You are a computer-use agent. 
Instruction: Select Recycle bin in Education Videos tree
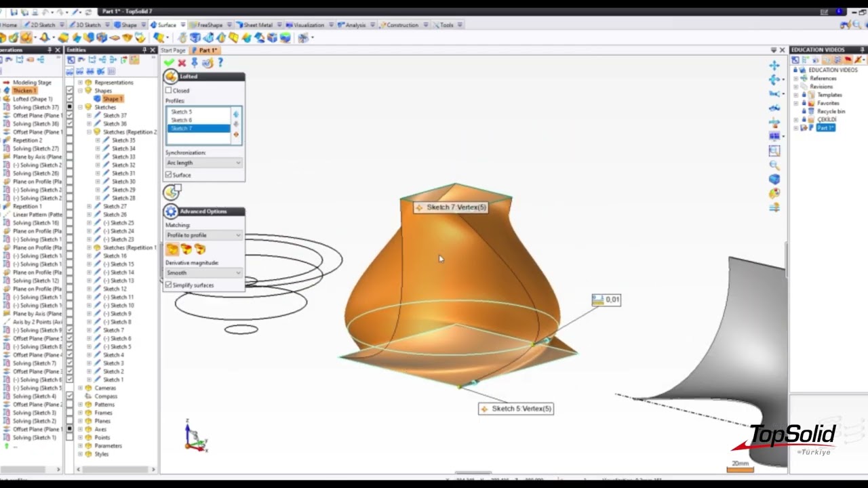point(831,111)
